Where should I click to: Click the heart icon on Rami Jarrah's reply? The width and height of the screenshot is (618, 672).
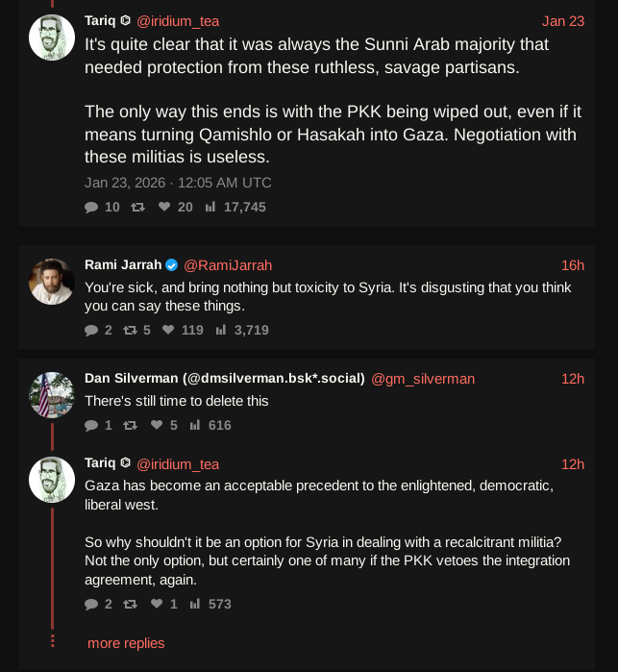click(168, 330)
